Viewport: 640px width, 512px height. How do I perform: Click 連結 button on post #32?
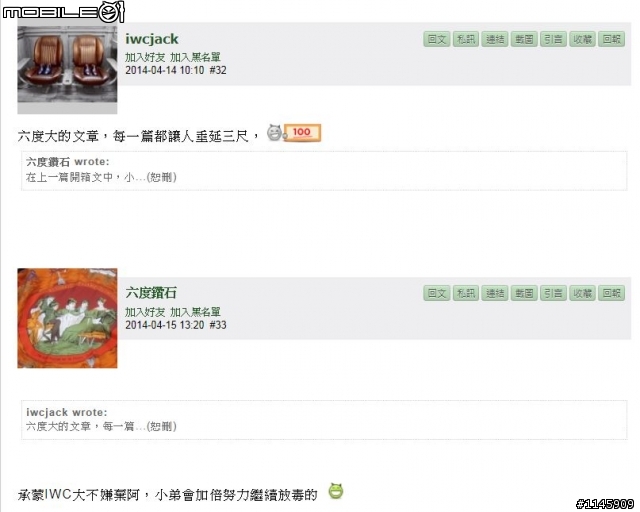pos(495,39)
